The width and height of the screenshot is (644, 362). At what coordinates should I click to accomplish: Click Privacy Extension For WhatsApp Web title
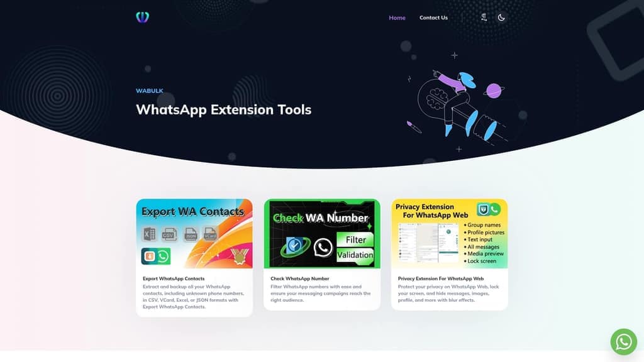click(441, 278)
